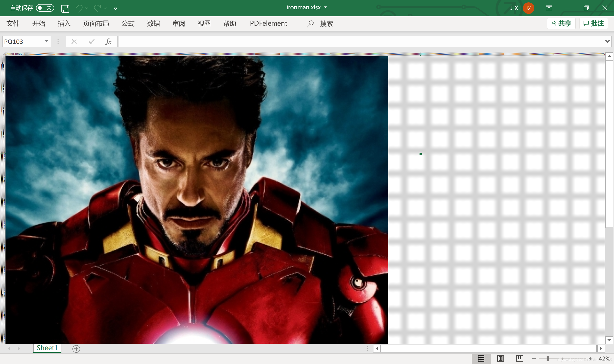
Task: Open the 插入 (Insert) ribbon tab
Action: [x=64, y=23]
